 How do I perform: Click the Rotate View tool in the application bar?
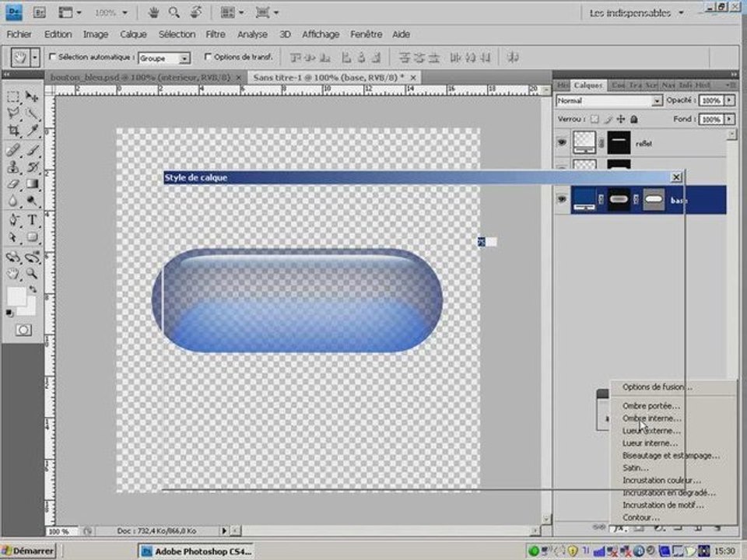[195, 13]
